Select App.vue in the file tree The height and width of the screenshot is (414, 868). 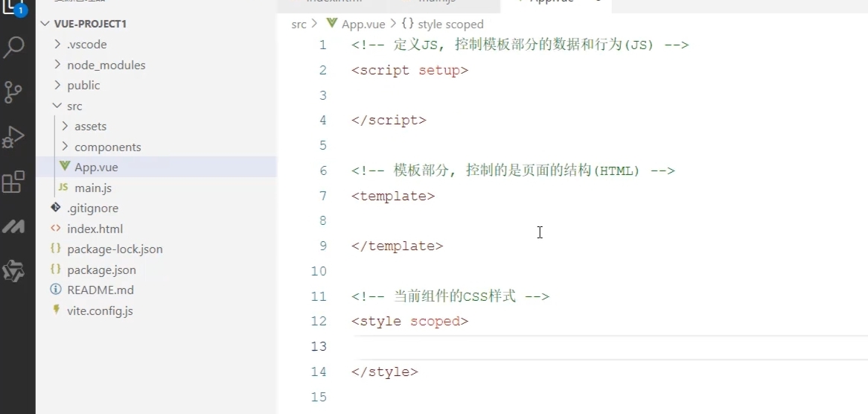pyautogui.click(x=156, y=167)
